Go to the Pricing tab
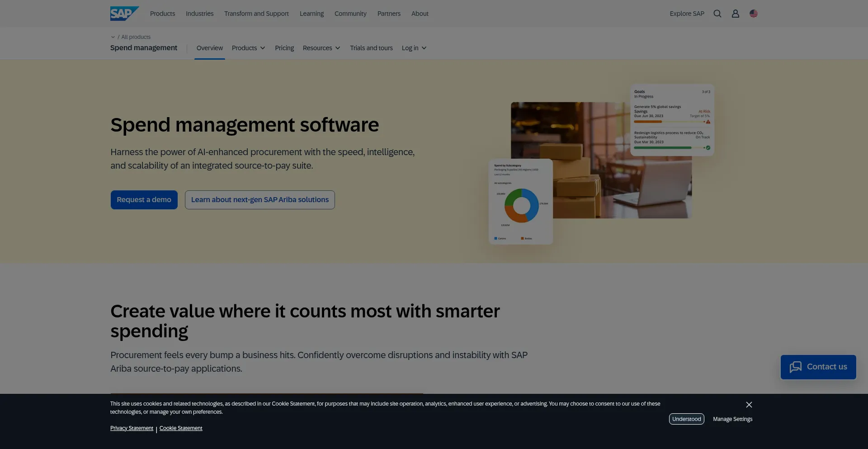This screenshot has height=449, width=868. pyautogui.click(x=284, y=48)
